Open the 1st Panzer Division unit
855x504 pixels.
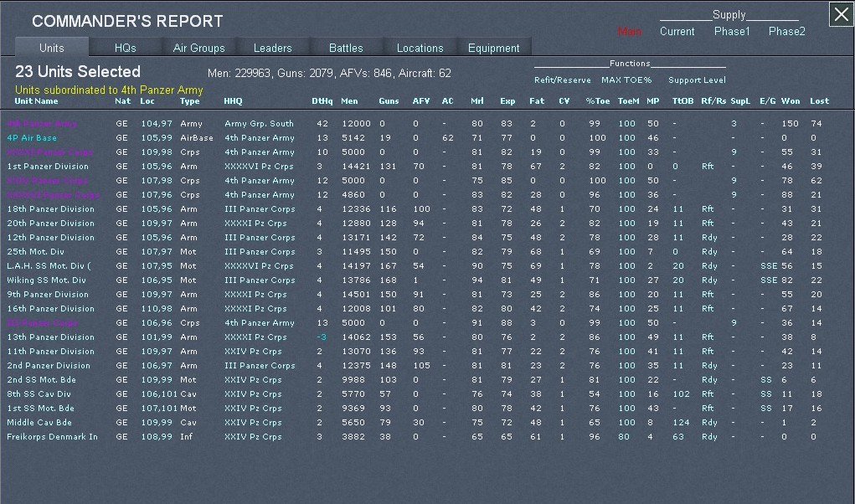point(47,167)
